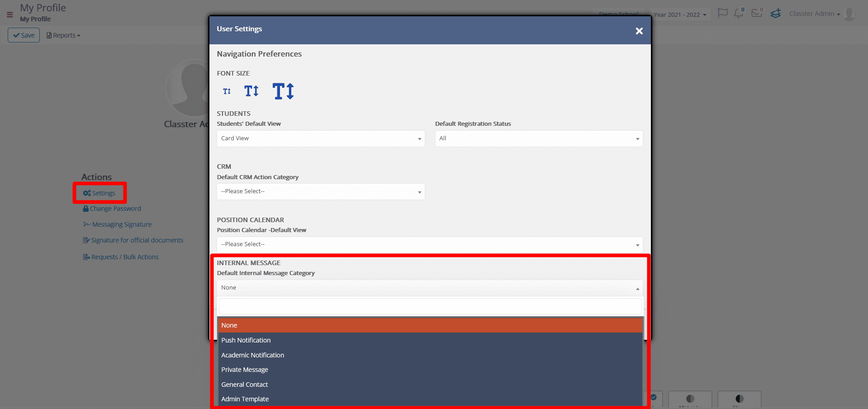Select the smallest font size icon
Viewport: 868px width, 409px height.
(227, 91)
